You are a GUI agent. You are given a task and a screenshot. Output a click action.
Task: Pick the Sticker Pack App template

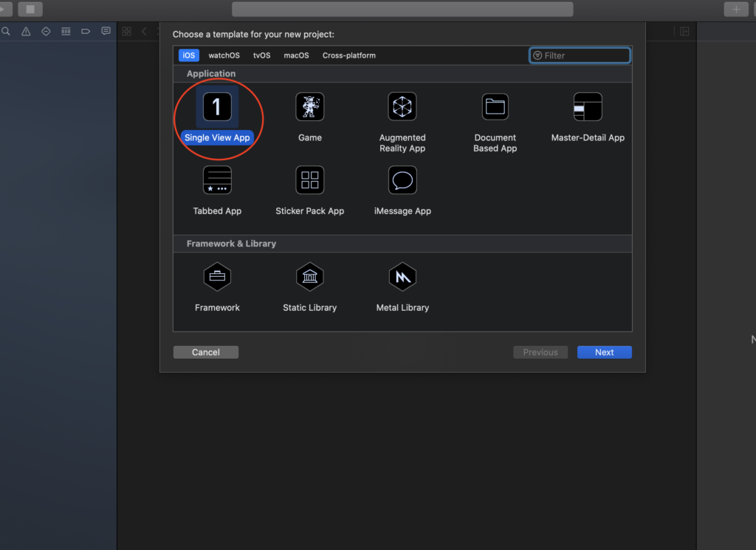coord(309,180)
